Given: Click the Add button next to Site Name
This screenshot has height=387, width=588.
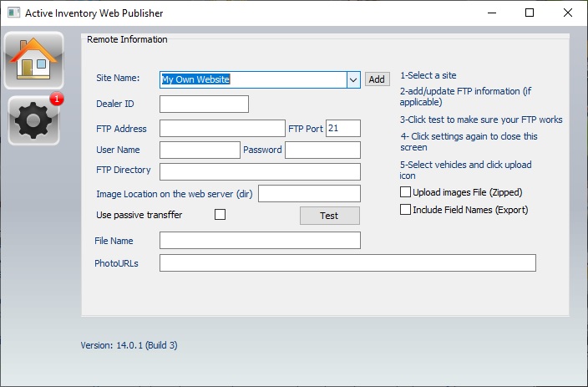Looking at the screenshot, I should (x=377, y=79).
